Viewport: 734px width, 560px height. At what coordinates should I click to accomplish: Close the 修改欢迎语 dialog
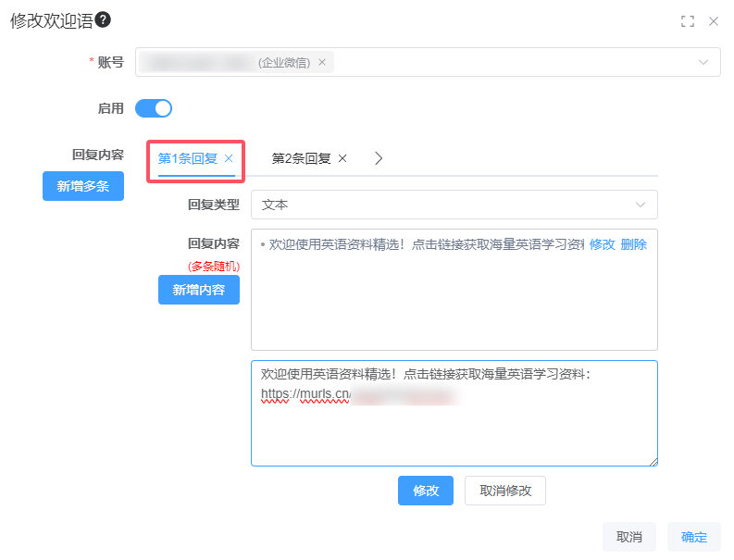click(714, 21)
